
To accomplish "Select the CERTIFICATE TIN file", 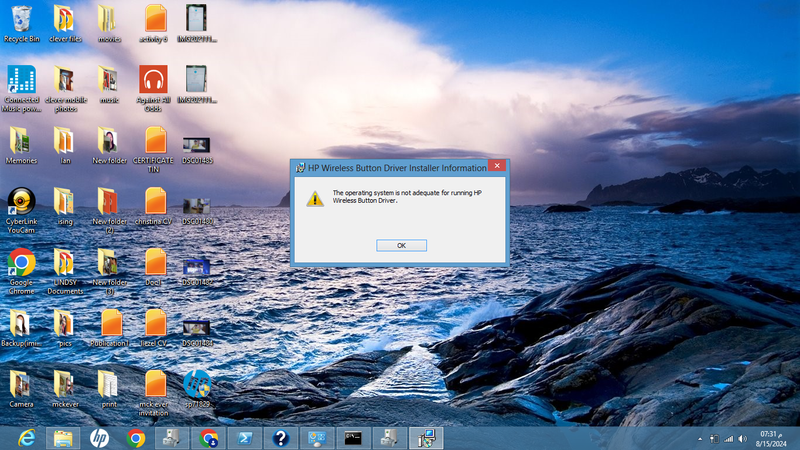I will tap(154, 149).
